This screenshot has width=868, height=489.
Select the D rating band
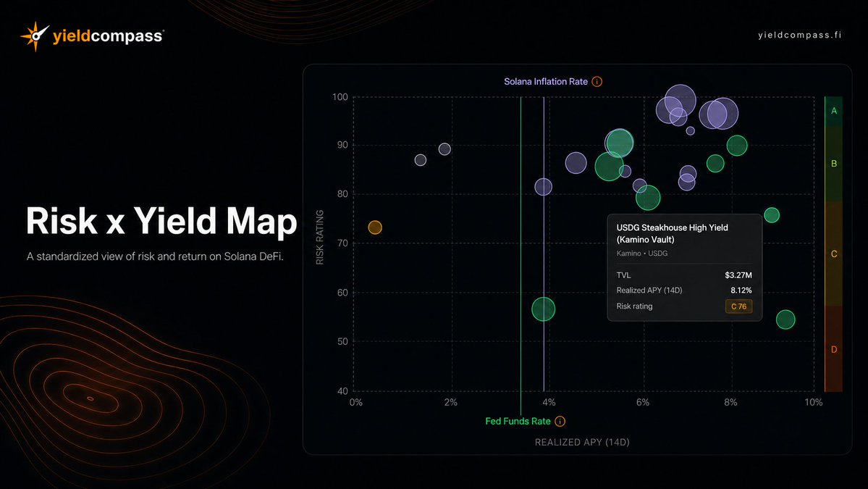(834, 349)
